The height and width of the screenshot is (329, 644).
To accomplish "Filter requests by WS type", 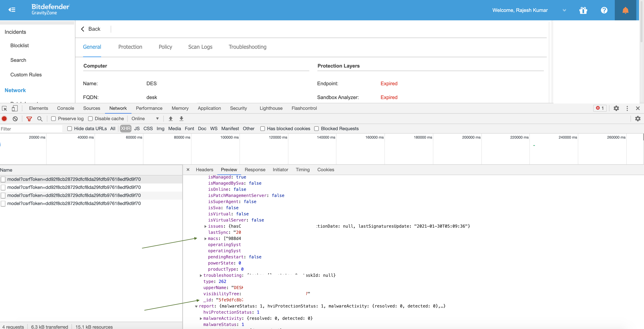I will pos(214,129).
